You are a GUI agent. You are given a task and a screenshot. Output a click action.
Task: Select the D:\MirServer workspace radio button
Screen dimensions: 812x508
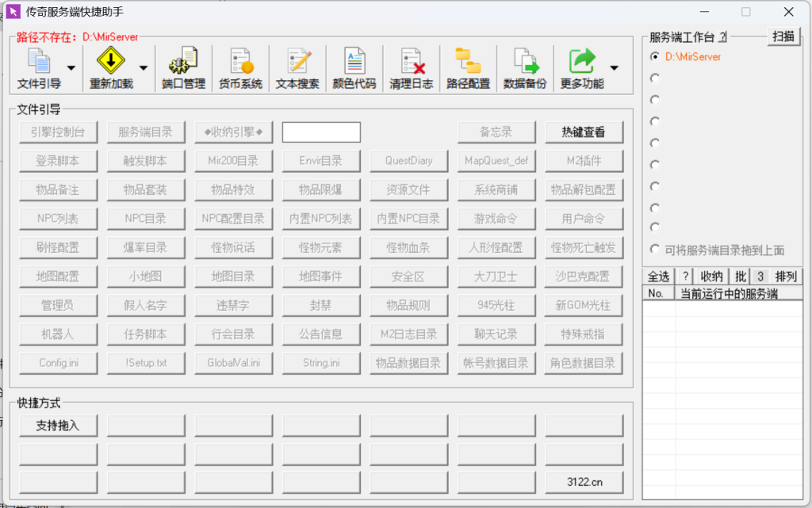(x=653, y=57)
